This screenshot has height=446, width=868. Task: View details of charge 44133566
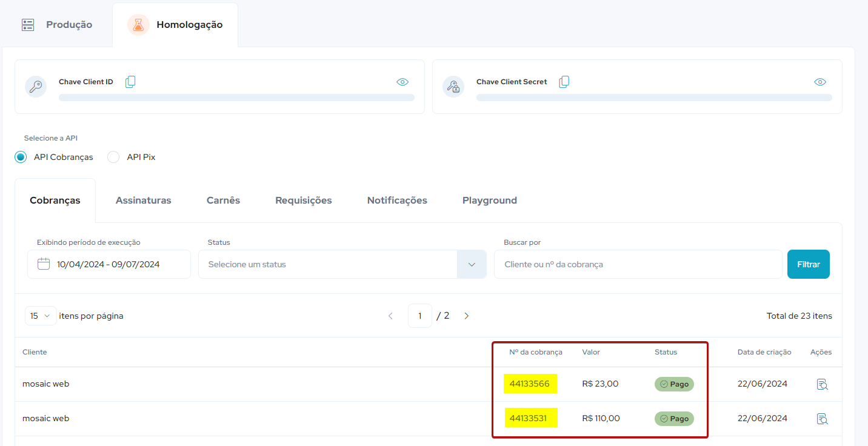point(822,384)
